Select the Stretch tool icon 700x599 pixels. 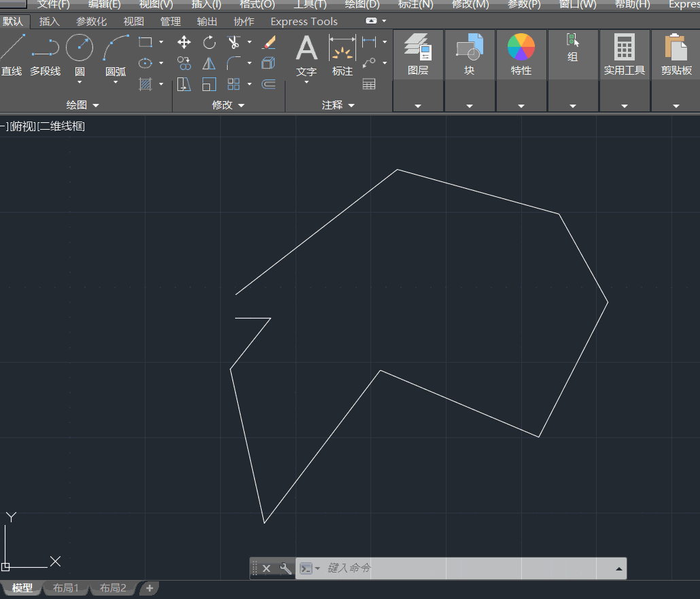tap(184, 84)
